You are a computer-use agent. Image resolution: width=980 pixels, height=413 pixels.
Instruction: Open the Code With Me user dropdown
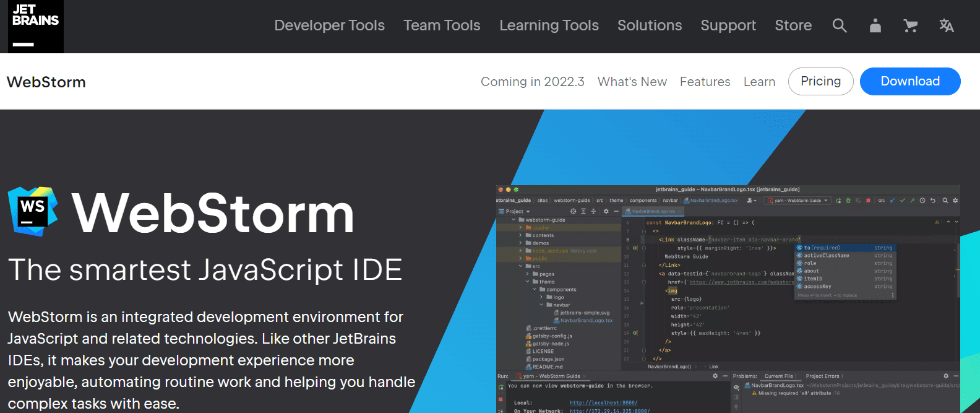point(752,201)
